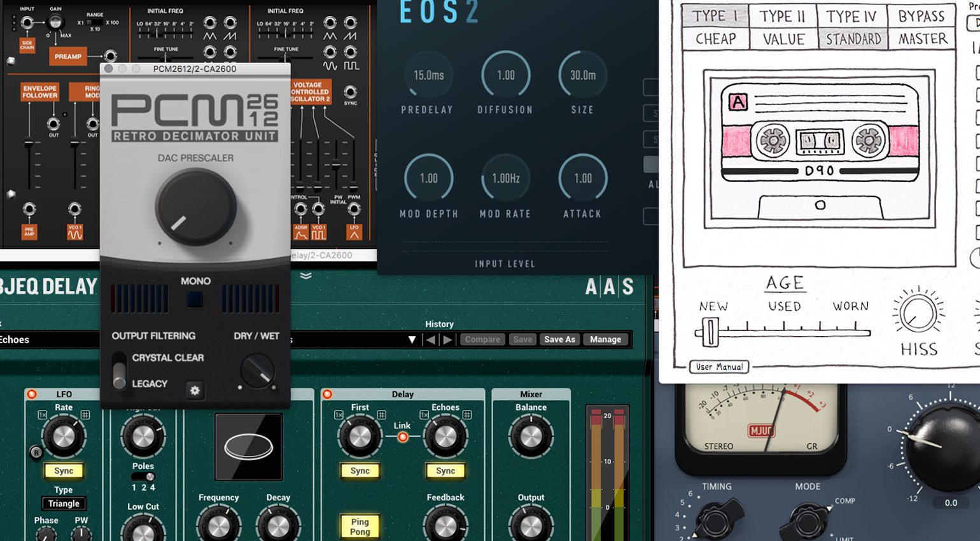Screen dimensions: 980x541
Task: Click the 1x icon beside Echoes
Action: click(424, 415)
